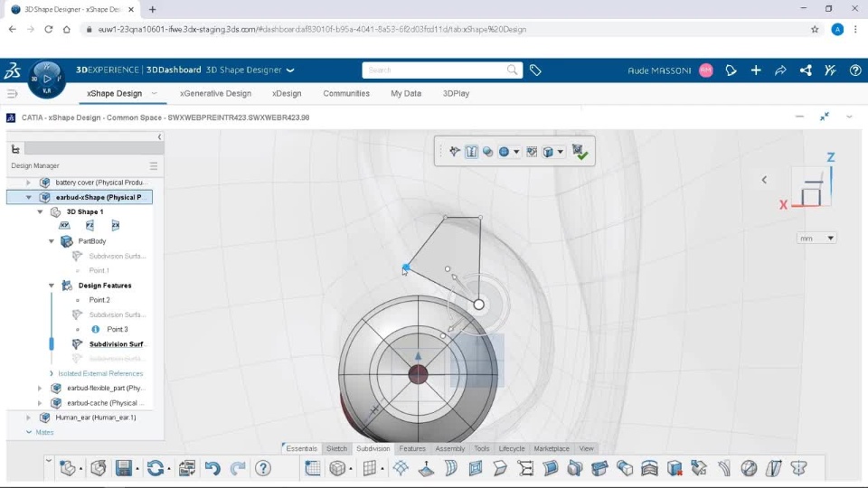Expand Isolated External References link

[99, 373]
